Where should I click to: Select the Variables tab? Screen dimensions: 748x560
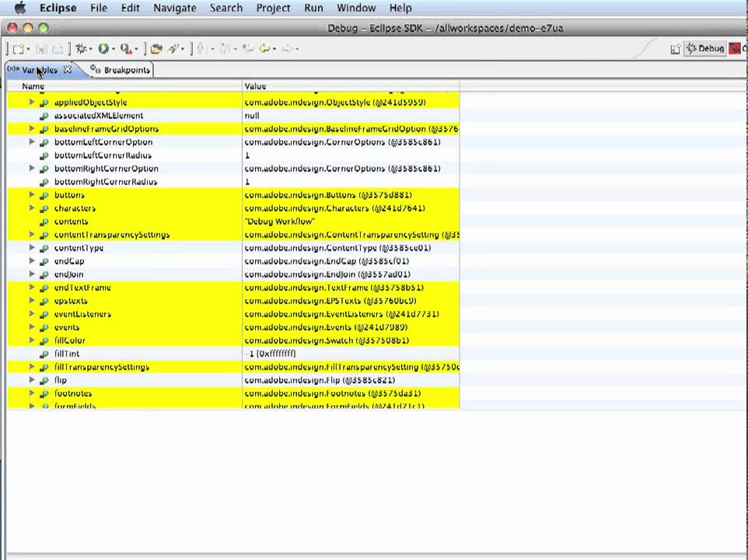pyautogui.click(x=40, y=70)
